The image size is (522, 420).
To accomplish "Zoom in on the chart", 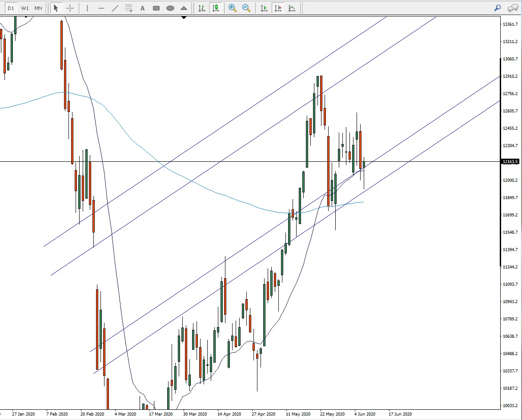I will pyautogui.click(x=233, y=8).
